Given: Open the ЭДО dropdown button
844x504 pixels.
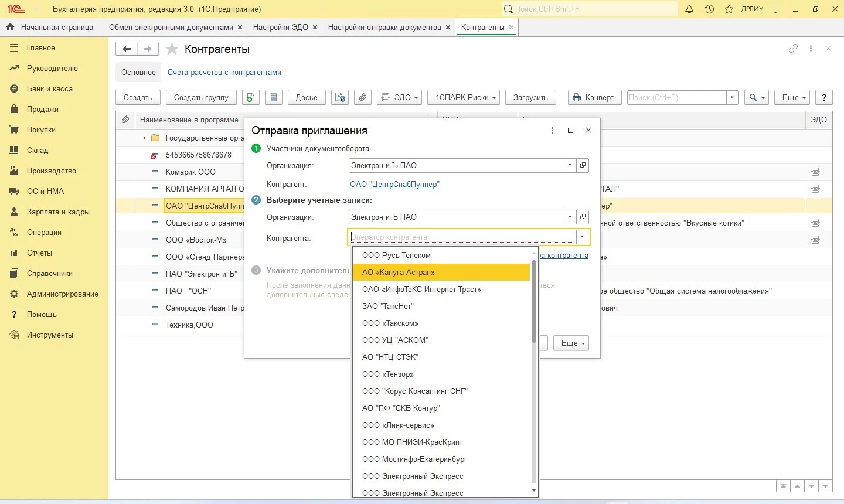Looking at the screenshot, I should pos(400,97).
